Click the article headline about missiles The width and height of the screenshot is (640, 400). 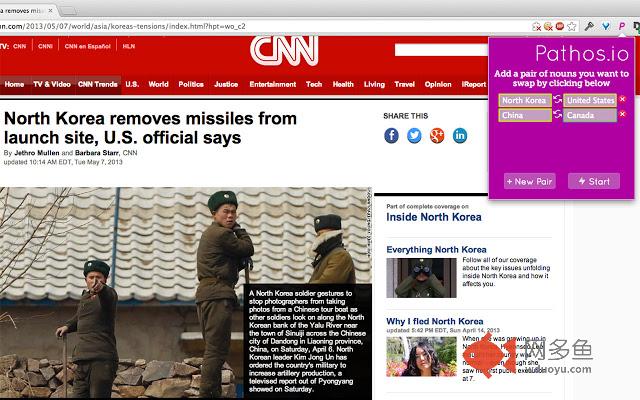150,128
